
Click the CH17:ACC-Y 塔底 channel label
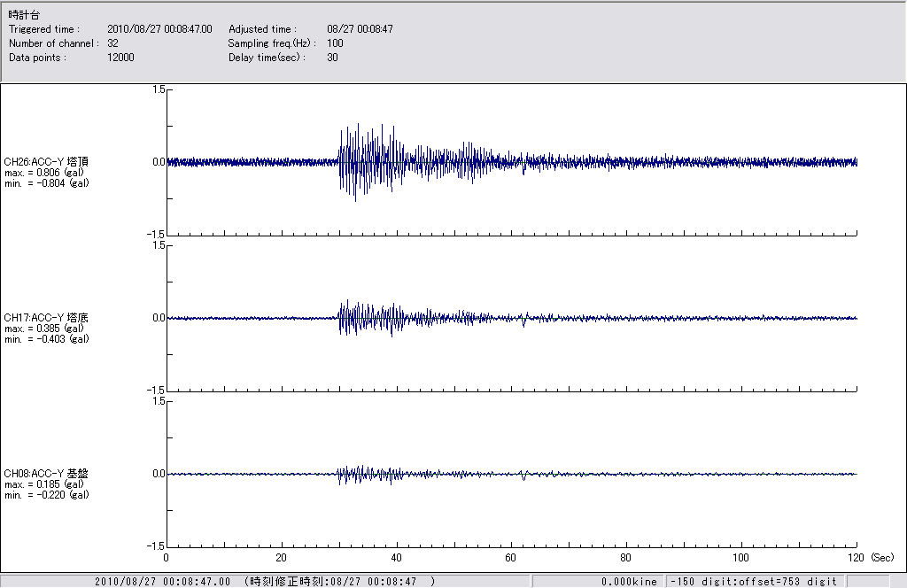point(46,318)
